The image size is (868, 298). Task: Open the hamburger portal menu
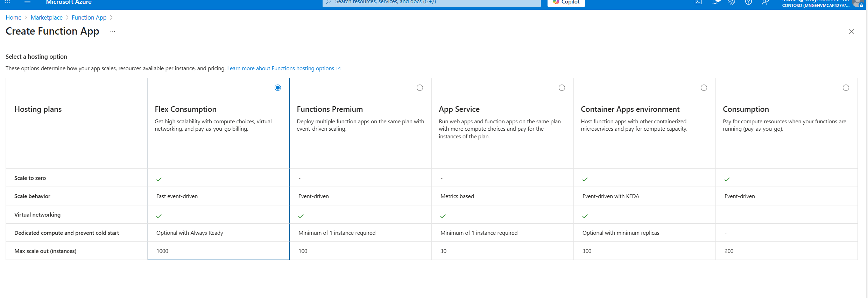pyautogui.click(x=28, y=2)
